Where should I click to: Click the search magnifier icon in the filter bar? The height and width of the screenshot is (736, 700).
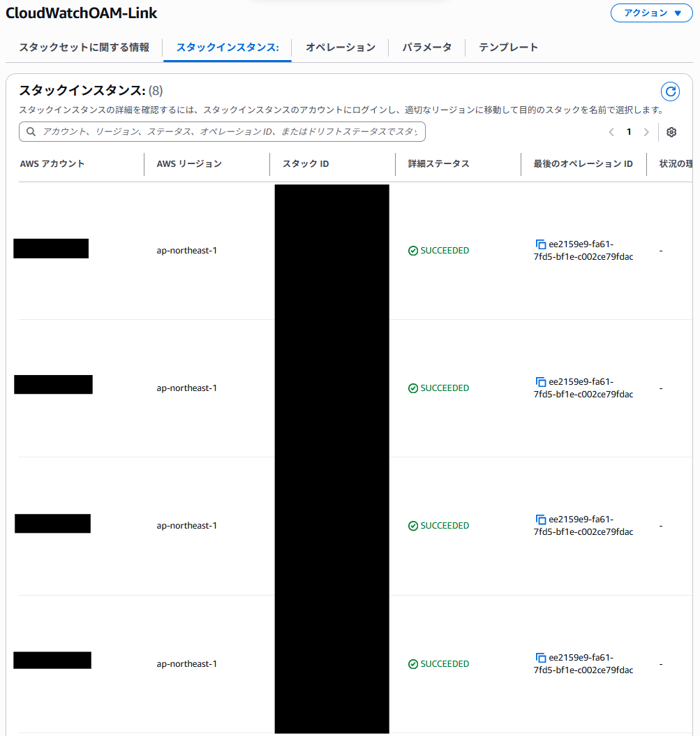[31, 131]
